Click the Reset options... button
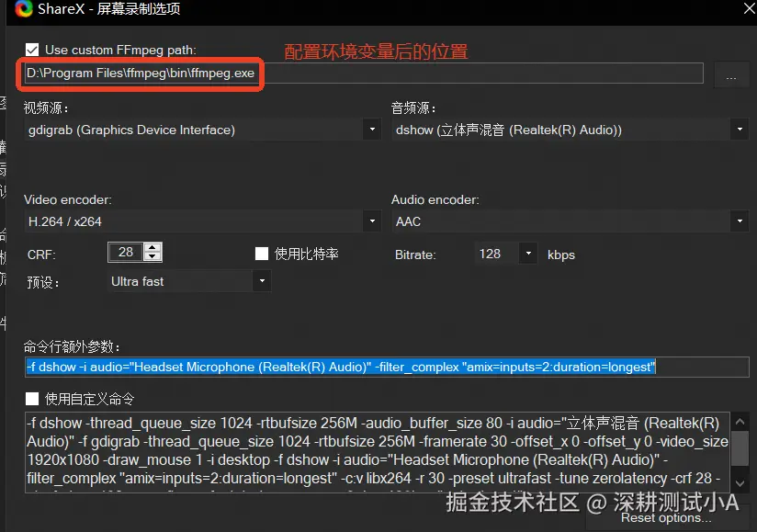The image size is (757, 532). [x=666, y=518]
